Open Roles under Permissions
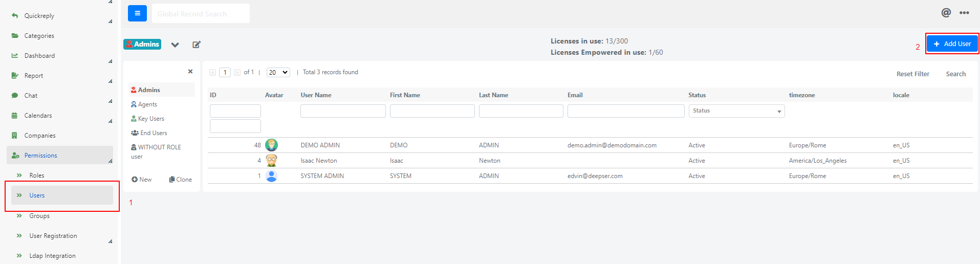The width and height of the screenshot is (980, 264). click(x=37, y=175)
